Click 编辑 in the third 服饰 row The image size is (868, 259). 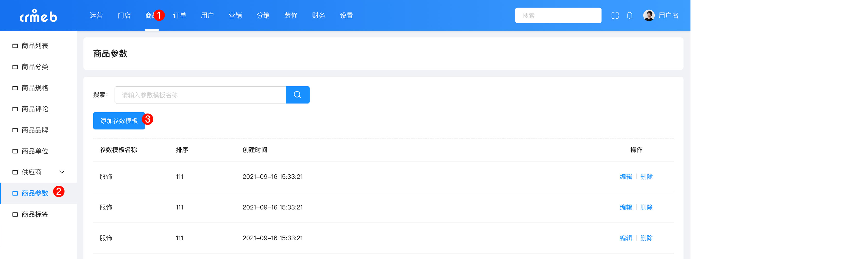pyautogui.click(x=626, y=238)
